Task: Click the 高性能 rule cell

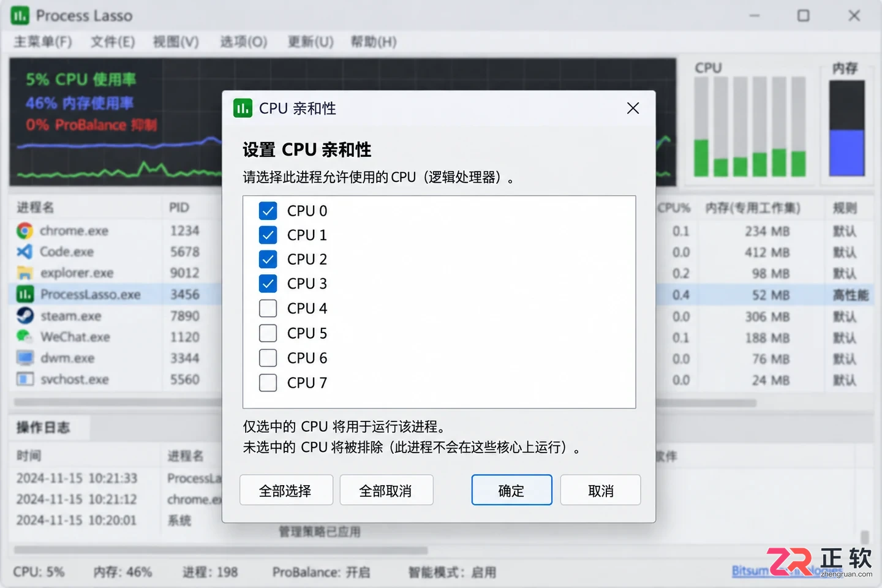Action: [850, 295]
